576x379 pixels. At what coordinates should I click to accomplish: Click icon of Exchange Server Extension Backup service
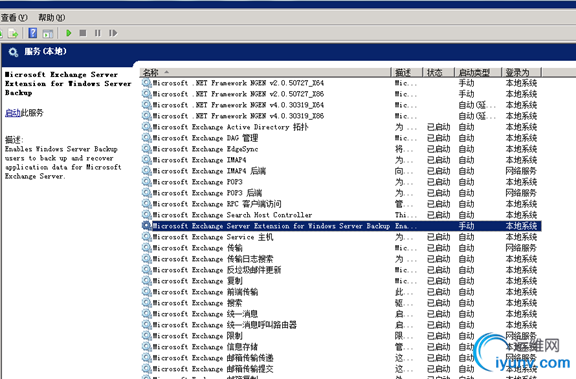click(x=147, y=226)
